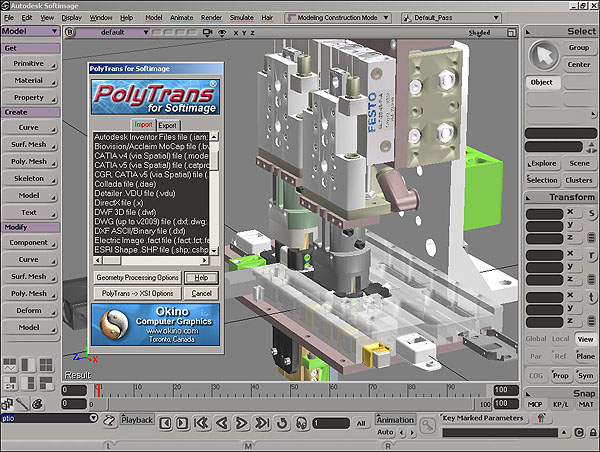This screenshot has width=600, height=452.
Task: Toggle the eye visibility icon in viewport header
Action: pyautogui.click(x=222, y=33)
